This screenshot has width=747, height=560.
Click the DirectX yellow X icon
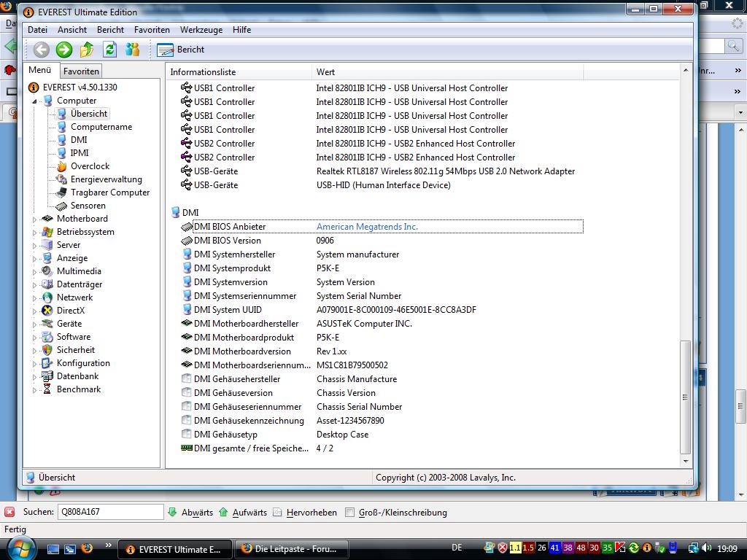47,311
